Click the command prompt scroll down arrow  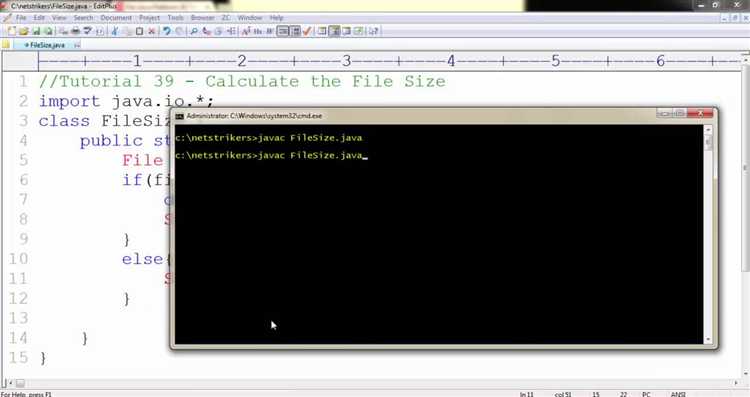(708, 339)
